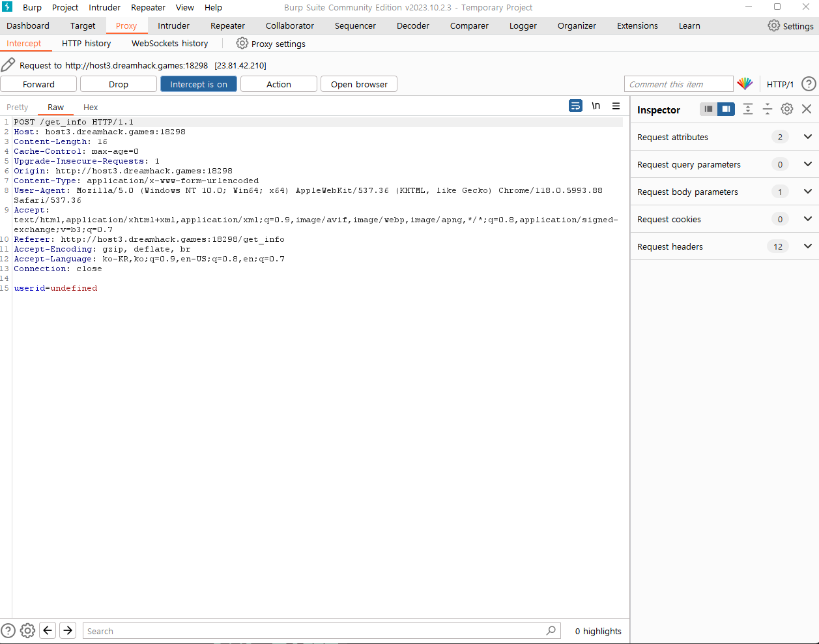
Task: Open the View menu
Action: tap(185, 7)
